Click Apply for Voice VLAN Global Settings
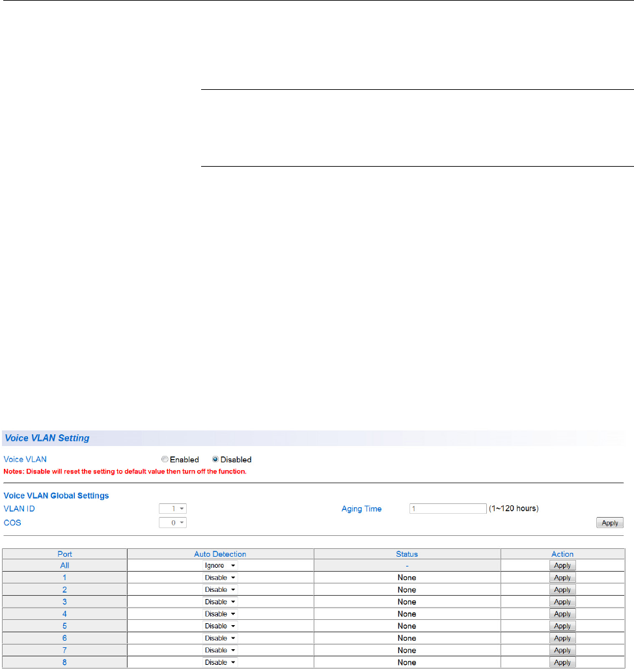 610,523
